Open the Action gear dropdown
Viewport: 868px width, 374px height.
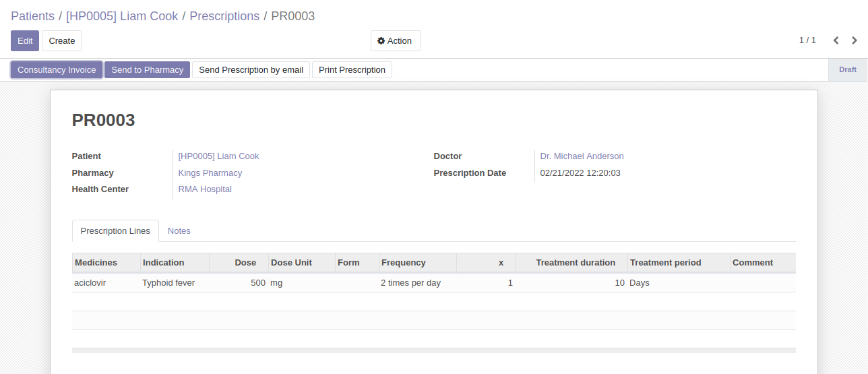396,40
